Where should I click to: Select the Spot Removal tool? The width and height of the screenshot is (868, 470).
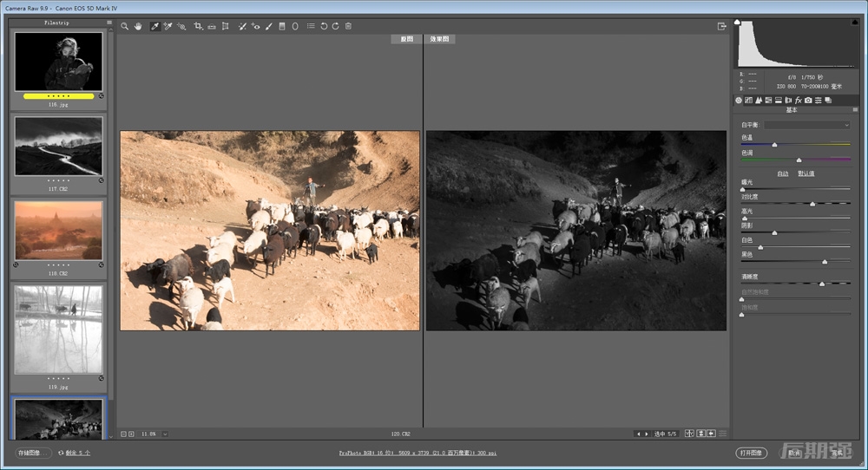point(242,26)
